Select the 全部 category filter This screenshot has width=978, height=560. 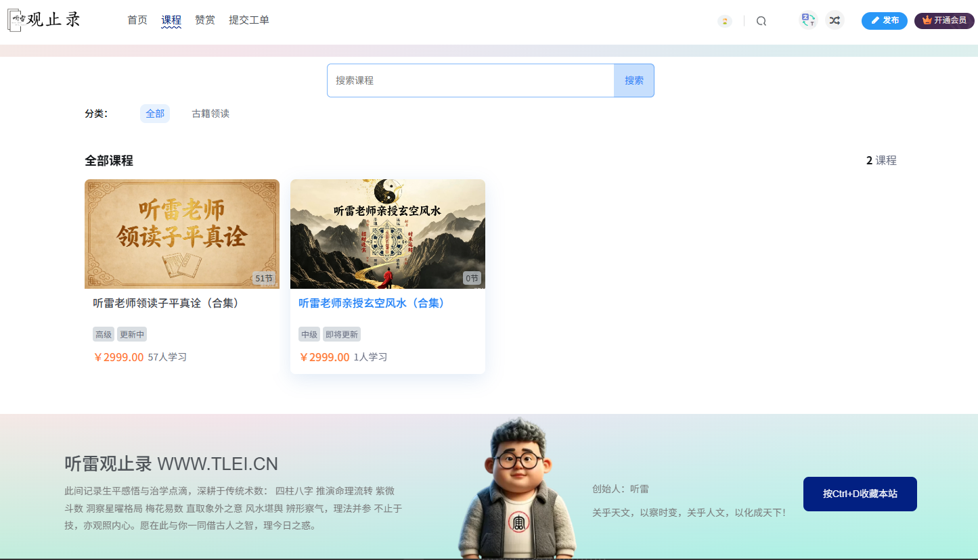click(155, 114)
